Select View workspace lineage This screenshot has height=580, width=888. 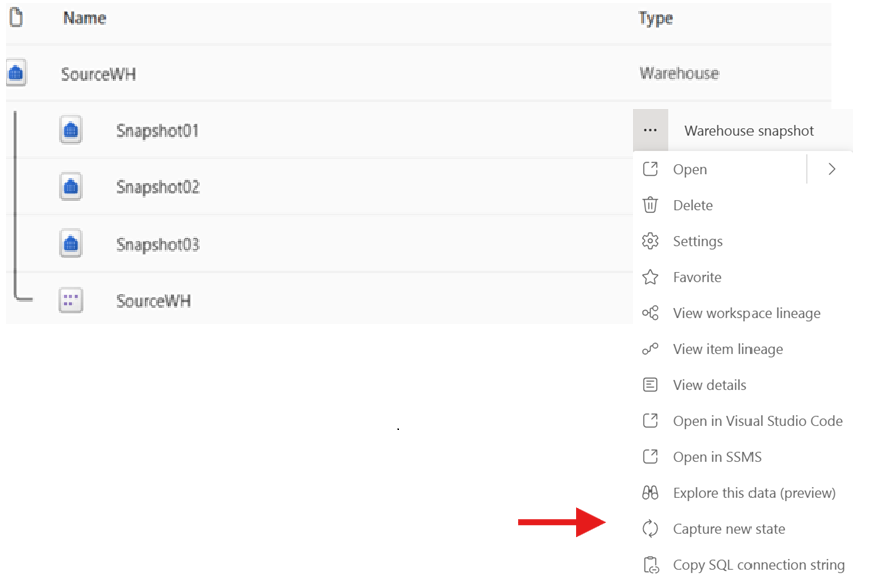click(746, 313)
